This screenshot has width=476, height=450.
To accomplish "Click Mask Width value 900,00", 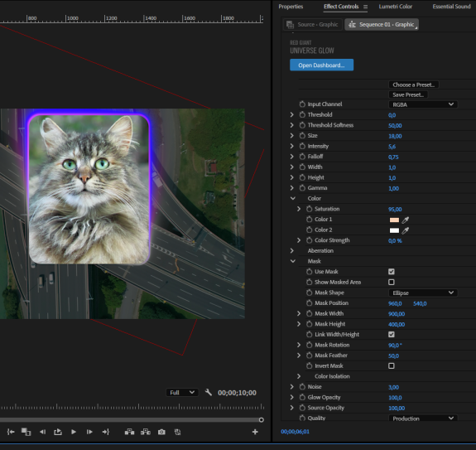I will point(397,314).
